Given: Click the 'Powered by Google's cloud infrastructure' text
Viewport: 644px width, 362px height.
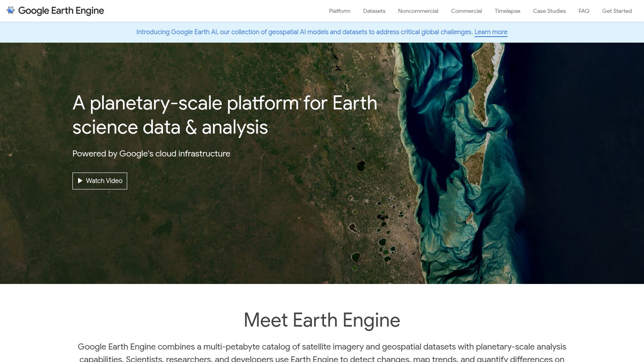Looking at the screenshot, I should [x=151, y=154].
